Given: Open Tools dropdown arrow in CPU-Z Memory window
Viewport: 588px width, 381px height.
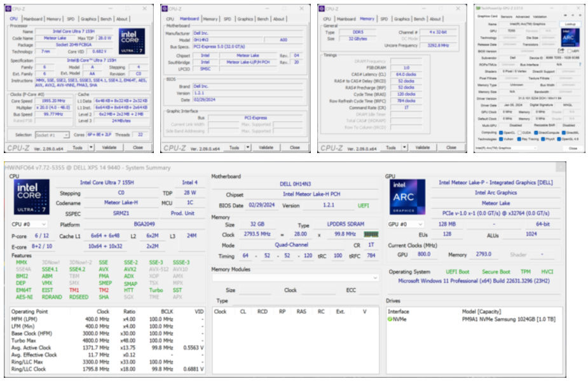Looking at the screenshot, I should (405, 147).
